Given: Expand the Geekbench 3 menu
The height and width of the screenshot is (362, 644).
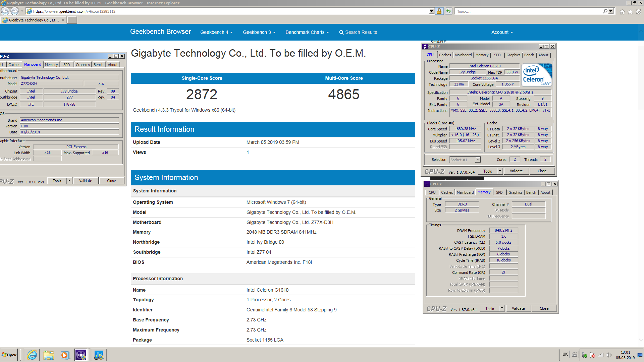Looking at the screenshot, I should pos(259,32).
